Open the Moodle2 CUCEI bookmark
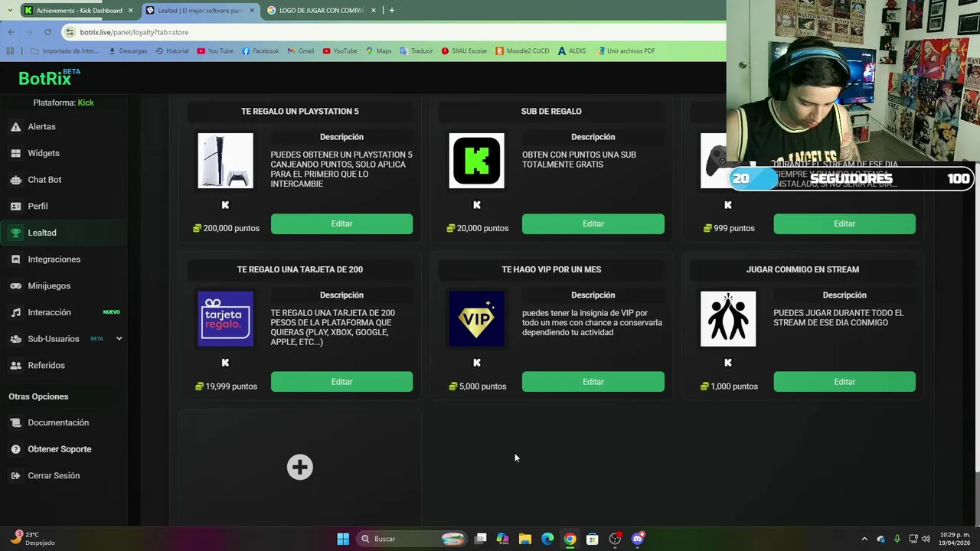 (522, 51)
